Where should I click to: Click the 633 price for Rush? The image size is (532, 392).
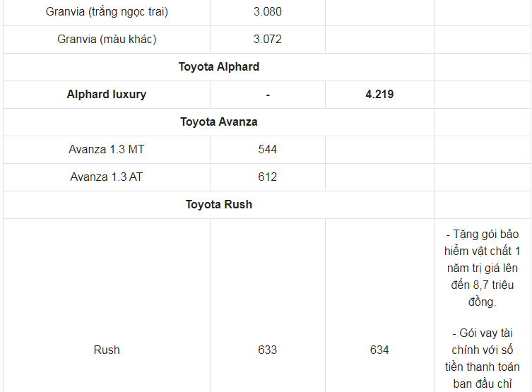267,350
